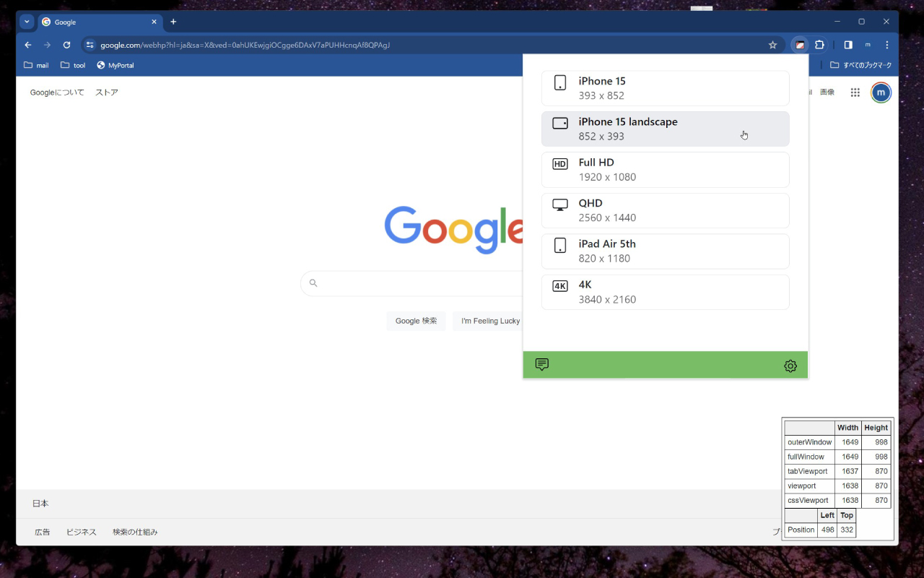The image size is (924, 578).
Task: Select the iPhone 15 preset
Action: [665, 88]
